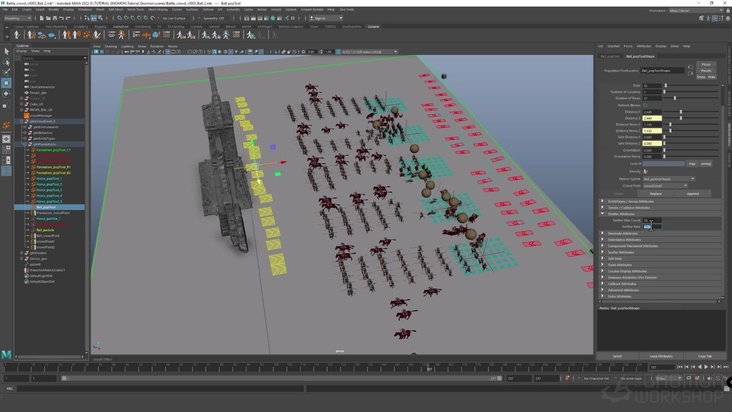
Task: Click the crowdManager node icon in Outliner
Action: coord(26,114)
